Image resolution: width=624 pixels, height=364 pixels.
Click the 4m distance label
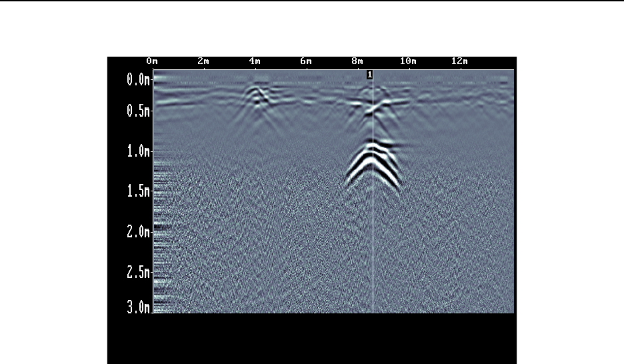point(255,61)
